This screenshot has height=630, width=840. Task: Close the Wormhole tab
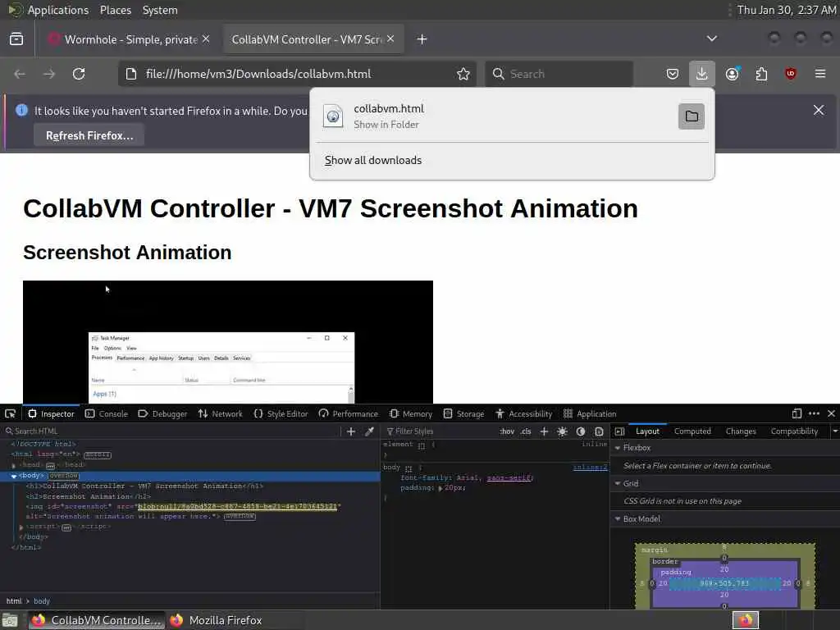click(x=206, y=39)
